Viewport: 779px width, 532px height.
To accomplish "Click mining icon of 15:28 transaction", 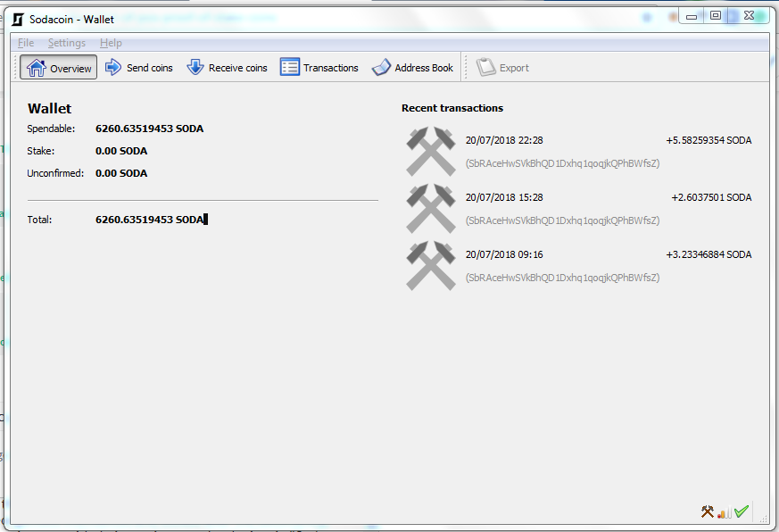I will tap(431, 208).
